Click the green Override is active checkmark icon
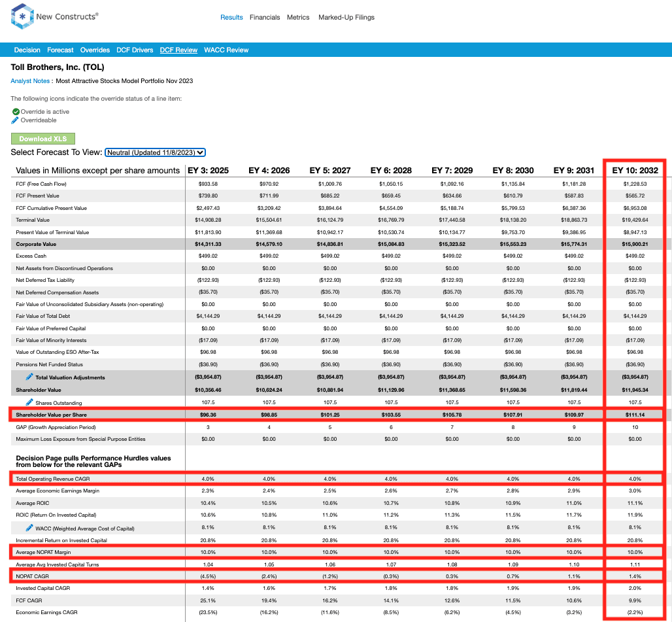 (16, 111)
